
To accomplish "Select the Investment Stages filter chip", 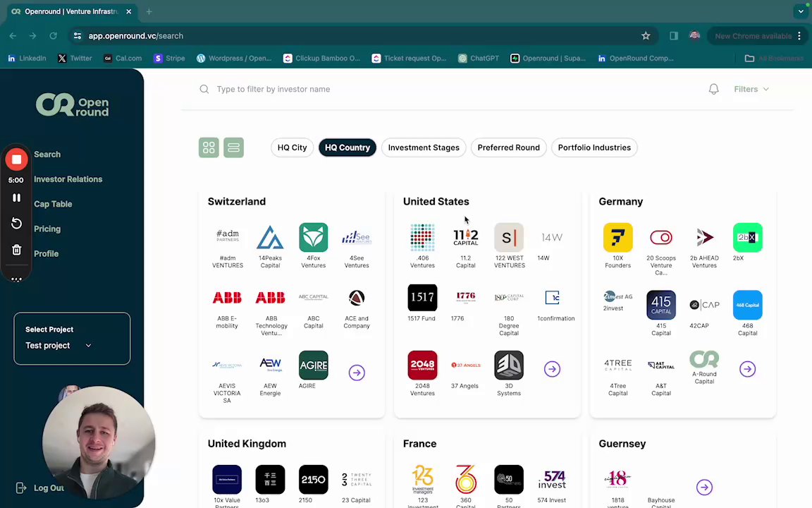I will (424, 147).
